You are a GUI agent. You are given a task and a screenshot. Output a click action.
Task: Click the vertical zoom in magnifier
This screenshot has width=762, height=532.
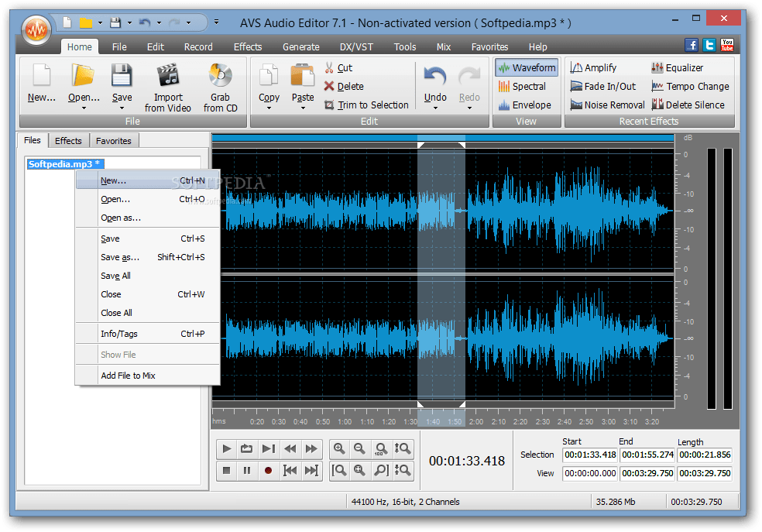point(403,449)
